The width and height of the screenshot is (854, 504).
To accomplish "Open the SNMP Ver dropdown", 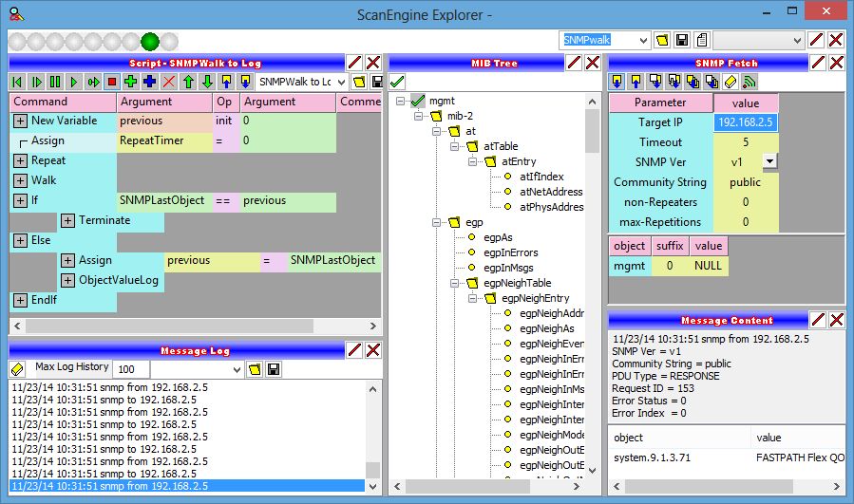I will pos(769,161).
